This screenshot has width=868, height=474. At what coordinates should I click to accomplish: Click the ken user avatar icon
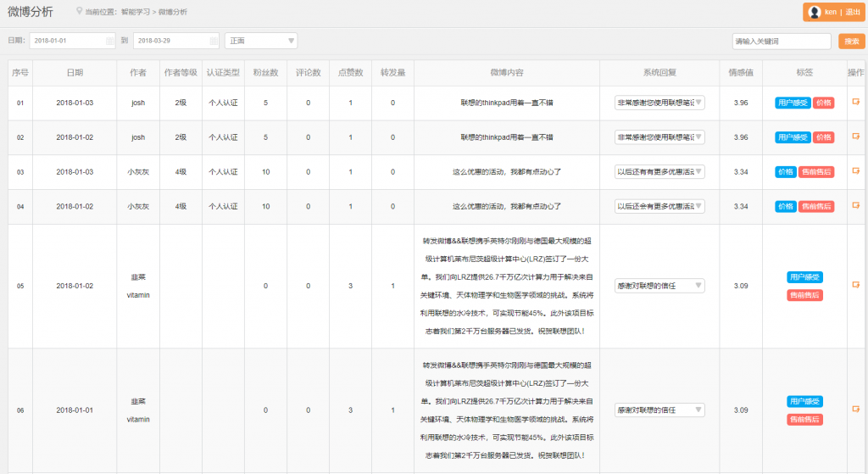[815, 12]
